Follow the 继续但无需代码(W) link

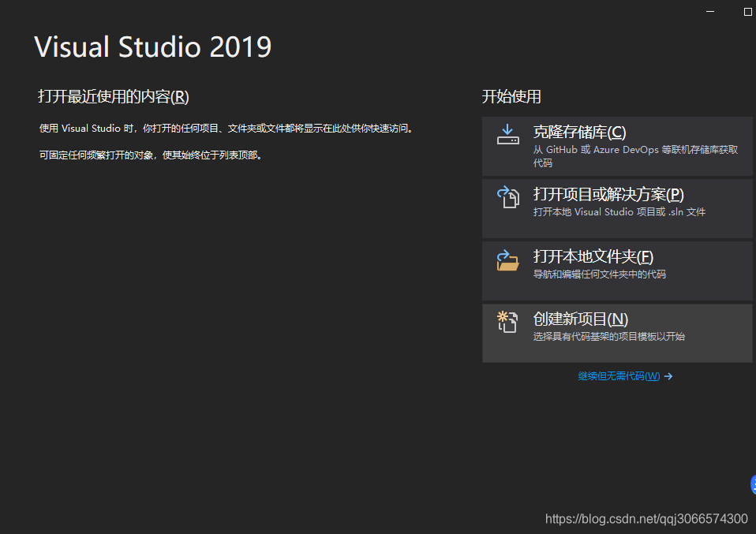(x=619, y=376)
